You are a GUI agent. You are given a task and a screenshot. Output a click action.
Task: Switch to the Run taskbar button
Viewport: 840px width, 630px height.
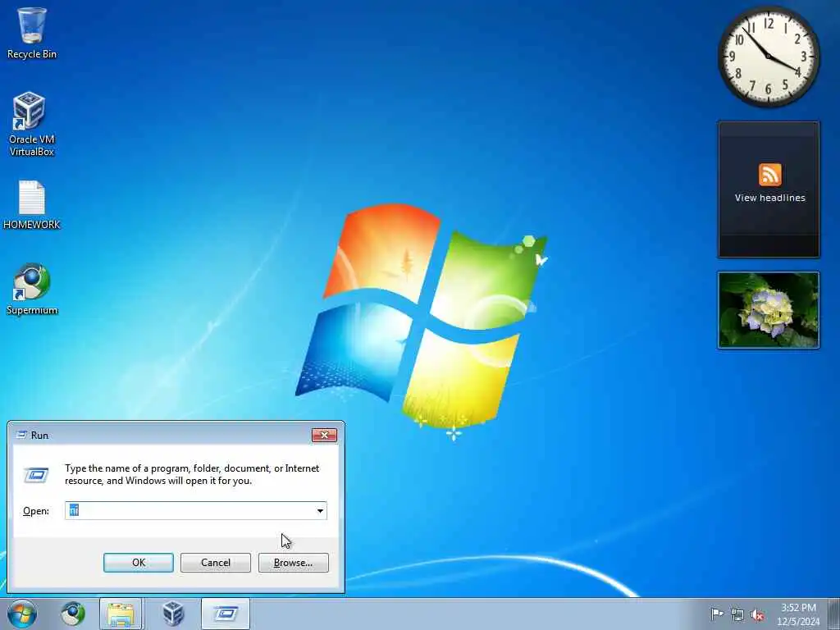[x=226, y=614]
